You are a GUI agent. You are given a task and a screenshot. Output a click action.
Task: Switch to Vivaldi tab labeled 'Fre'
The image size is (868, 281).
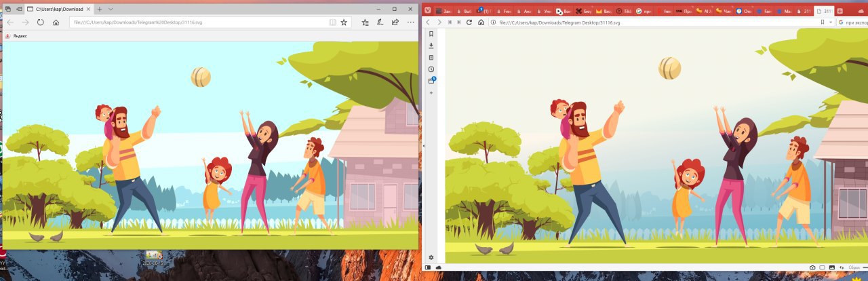click(505, 11)
